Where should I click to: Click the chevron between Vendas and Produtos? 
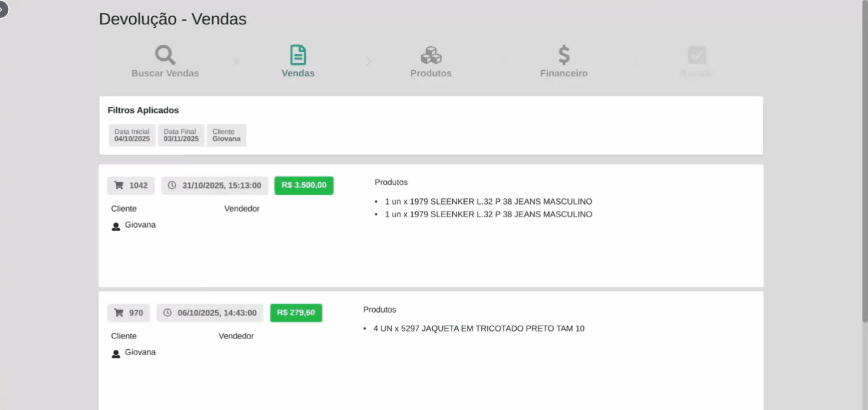tap(369, 61)
